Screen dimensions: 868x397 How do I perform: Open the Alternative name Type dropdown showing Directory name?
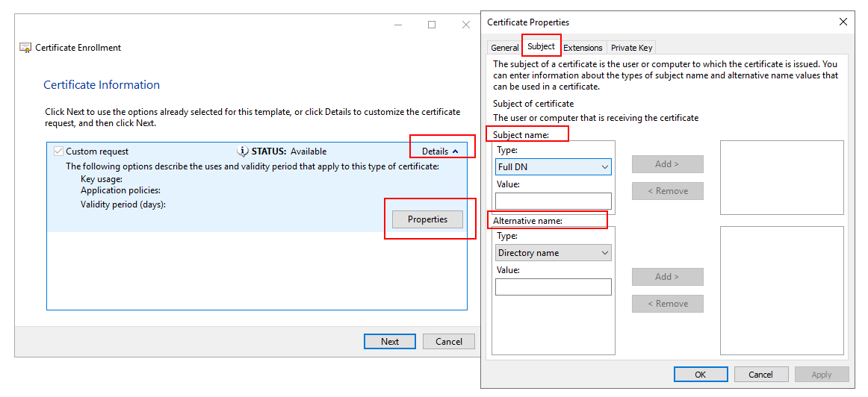pos(553,253)
